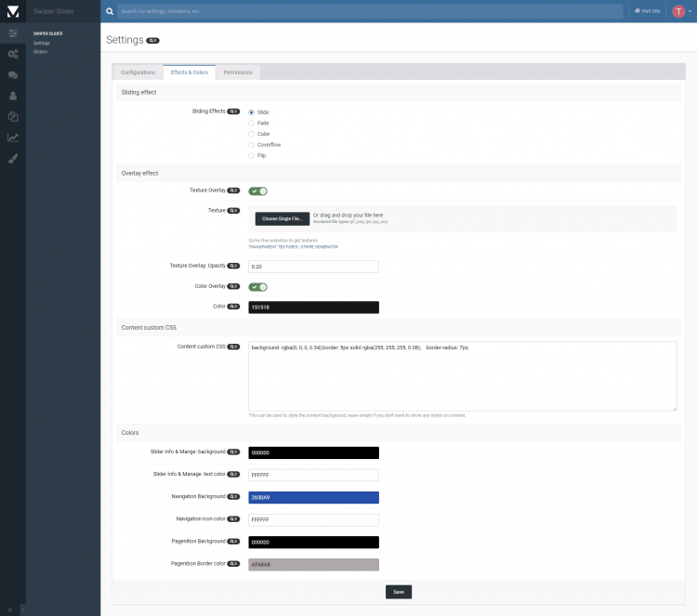Open the members person icon
697x616 pixels.
click(13, 96)
